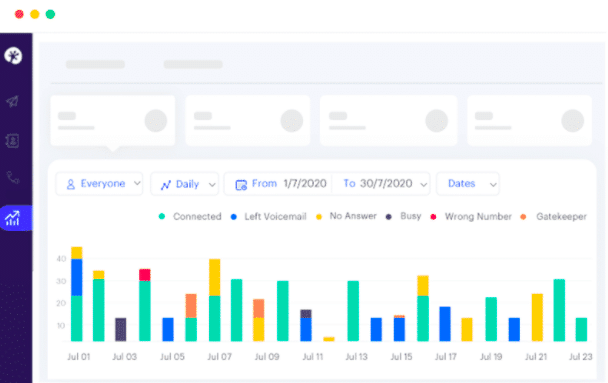Select the second placeholder tab at top

pos(193,64)
